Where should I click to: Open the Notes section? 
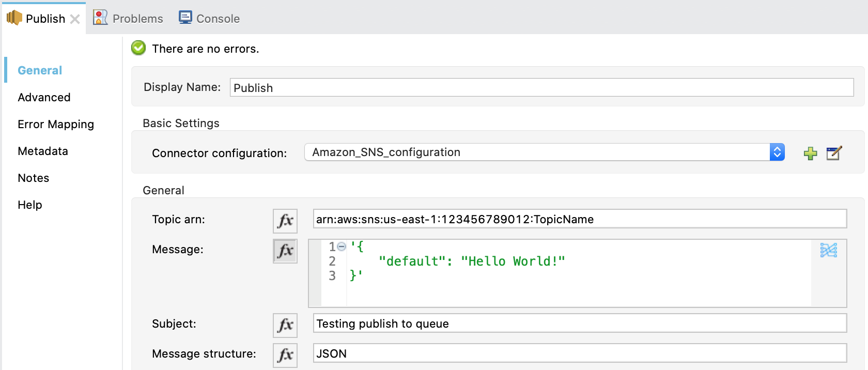tap(34, 178)
